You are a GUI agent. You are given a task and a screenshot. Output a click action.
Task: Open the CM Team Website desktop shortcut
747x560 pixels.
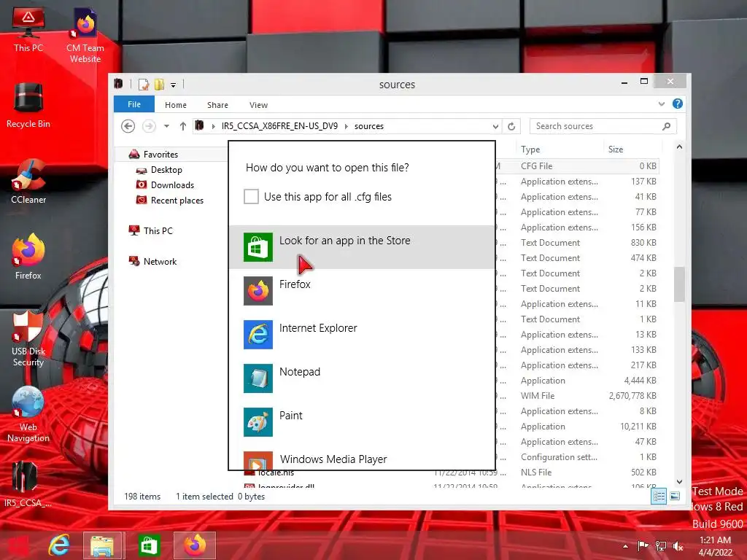tap(85, 36)
